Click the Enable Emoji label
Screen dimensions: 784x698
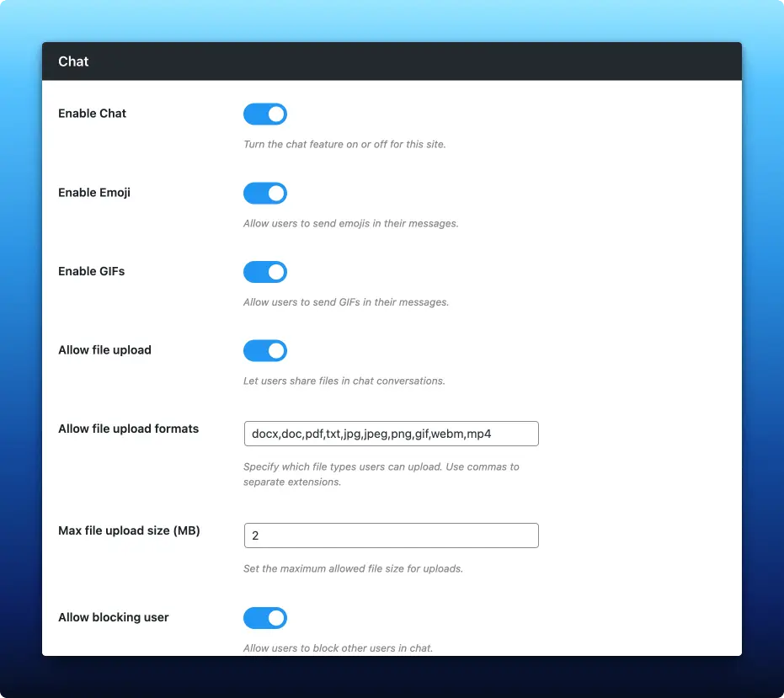coord(94,193)
